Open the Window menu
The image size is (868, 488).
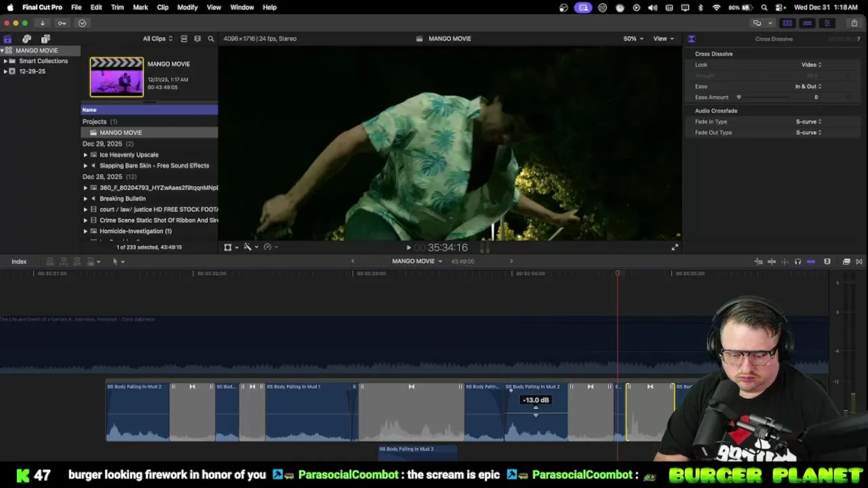[x=242, y=7]
